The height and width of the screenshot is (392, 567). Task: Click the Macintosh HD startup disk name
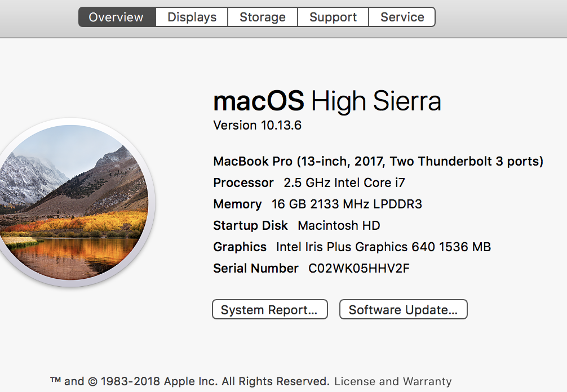click(x=339, y=226)
